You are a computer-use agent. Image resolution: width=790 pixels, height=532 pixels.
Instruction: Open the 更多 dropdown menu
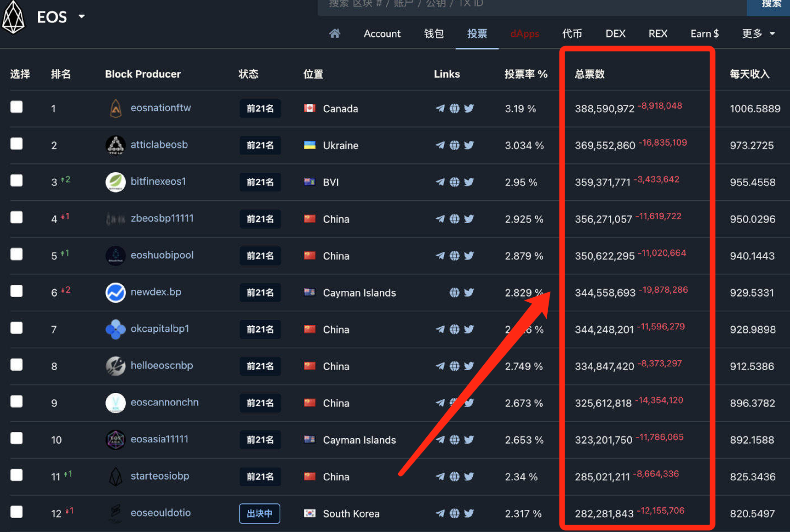(758, 34)
